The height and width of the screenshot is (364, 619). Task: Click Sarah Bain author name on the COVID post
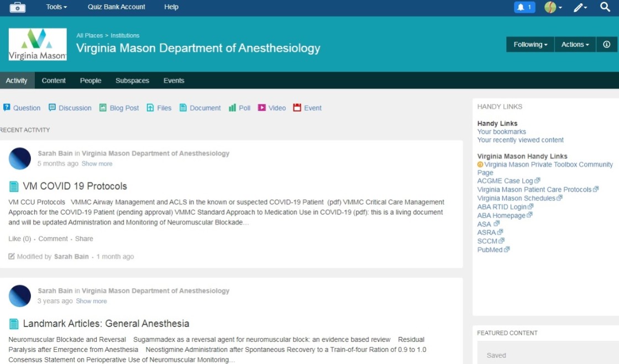coord(55,154)
